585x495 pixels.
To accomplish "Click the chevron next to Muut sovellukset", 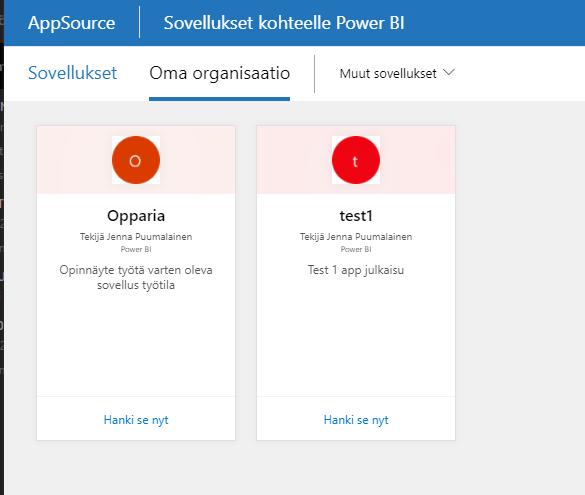I will [x=449, y=72].
